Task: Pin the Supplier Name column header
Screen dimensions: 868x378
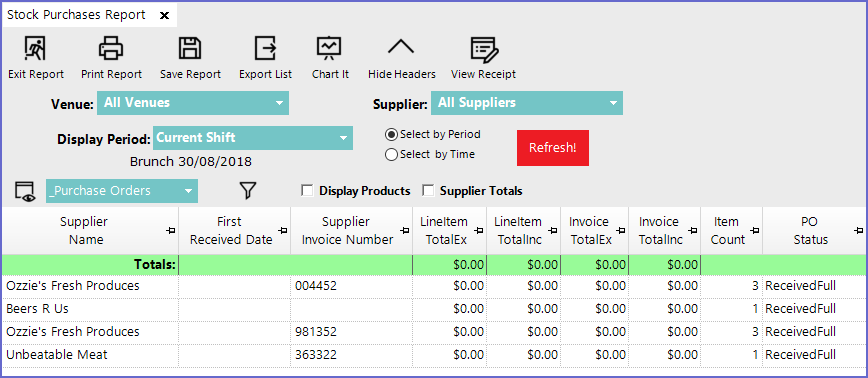Action: pyautogui.click(x=170, y=231)
